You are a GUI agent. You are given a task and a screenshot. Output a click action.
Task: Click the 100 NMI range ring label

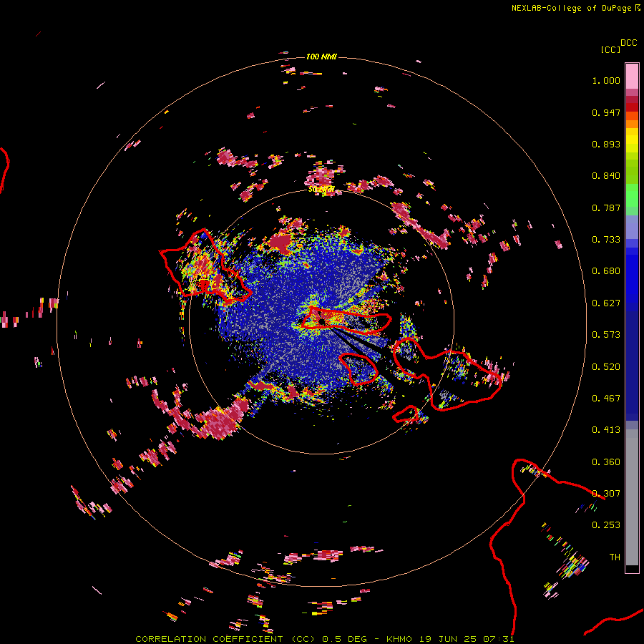(x=321, y=57)
